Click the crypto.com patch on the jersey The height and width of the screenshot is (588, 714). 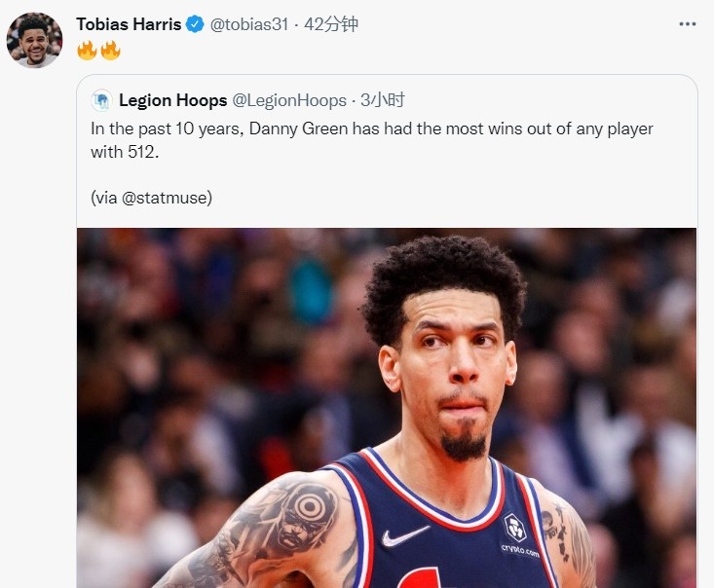pyautogui.click(x=518, y=534)
